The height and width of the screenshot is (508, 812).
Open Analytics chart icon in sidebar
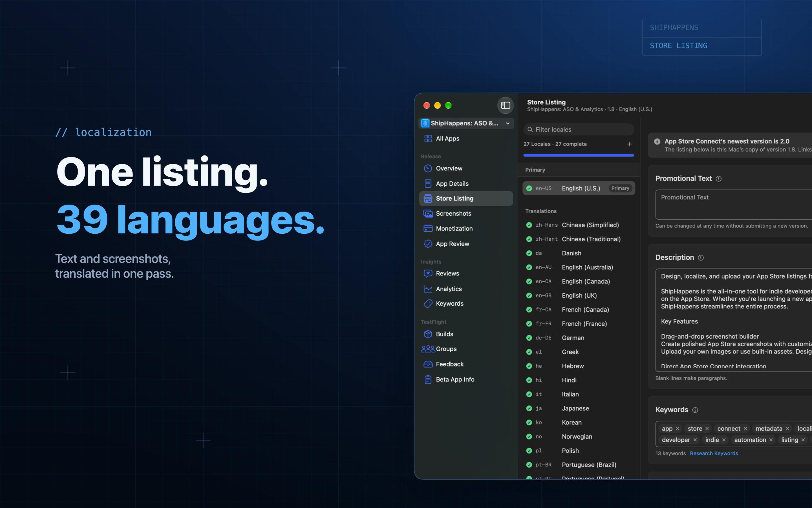pyautogui.click(x=428, y=289)
